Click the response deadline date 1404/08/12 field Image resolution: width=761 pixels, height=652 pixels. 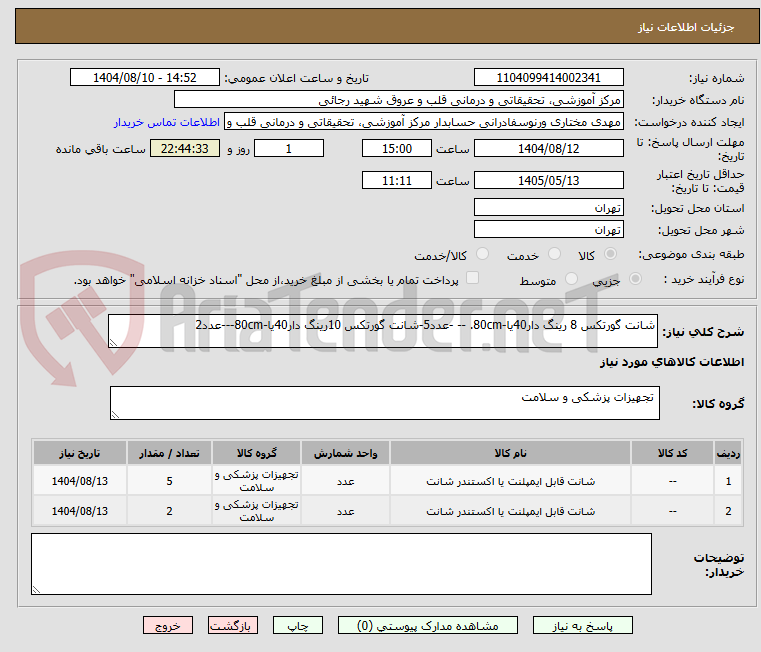[548, 148]
